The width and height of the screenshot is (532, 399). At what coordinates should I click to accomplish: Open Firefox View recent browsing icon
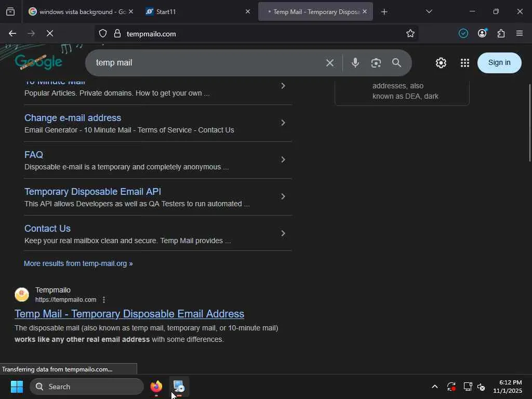pyautogui.click(x=10, y=11)
